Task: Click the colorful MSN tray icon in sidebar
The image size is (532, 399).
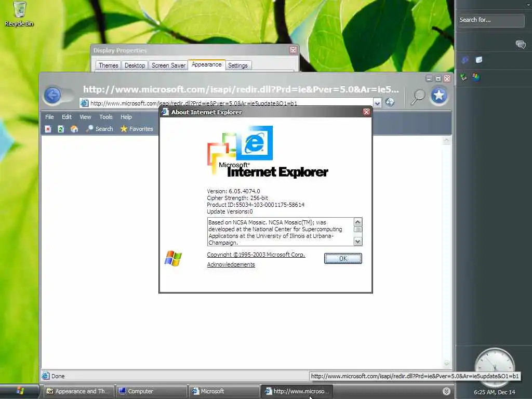Action: [x=476, y=77]
